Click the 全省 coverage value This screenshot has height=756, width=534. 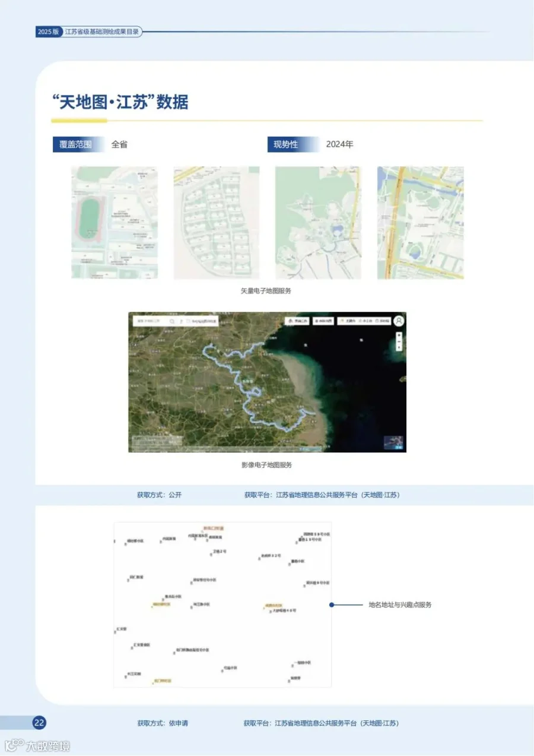[x=119, y=144]
